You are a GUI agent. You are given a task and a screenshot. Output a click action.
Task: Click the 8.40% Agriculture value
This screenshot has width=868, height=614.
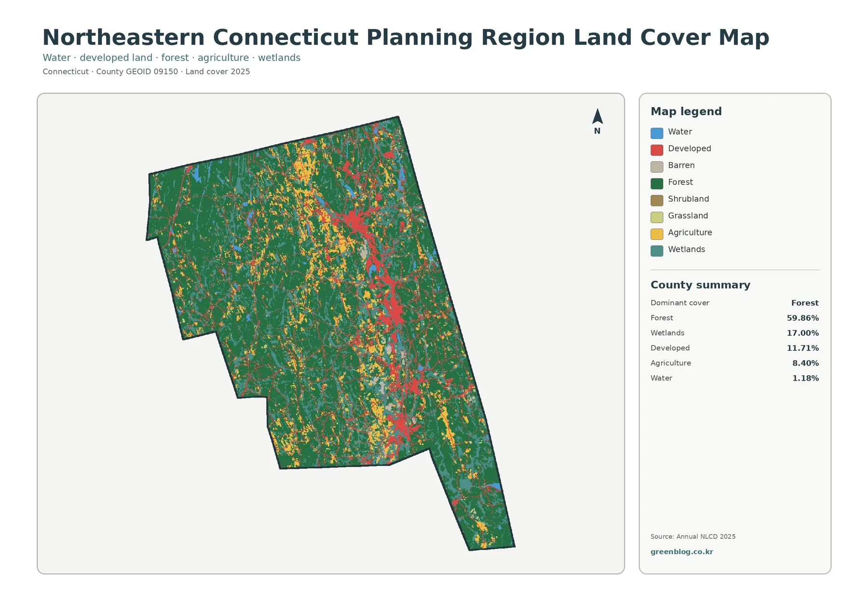pyautogui.click(x=806, y=363)
